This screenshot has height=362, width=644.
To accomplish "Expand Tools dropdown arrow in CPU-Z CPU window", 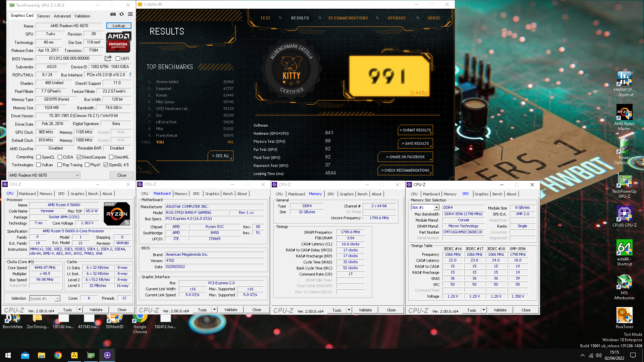I will tap(79, 310).
